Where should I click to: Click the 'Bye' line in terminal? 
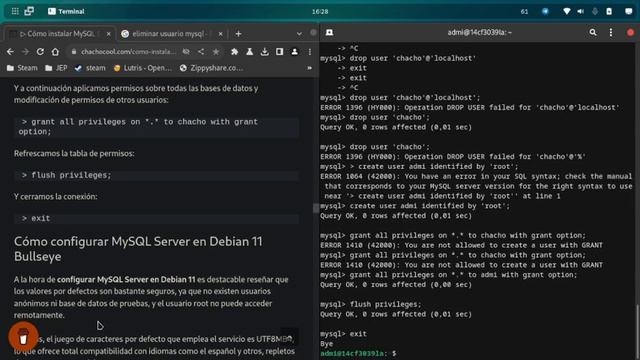[327, 344]
